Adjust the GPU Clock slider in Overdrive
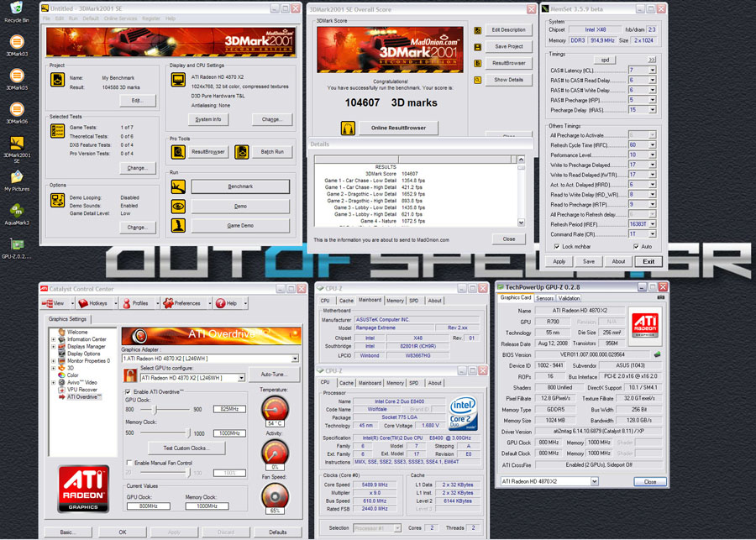 (x=155, y=409)
